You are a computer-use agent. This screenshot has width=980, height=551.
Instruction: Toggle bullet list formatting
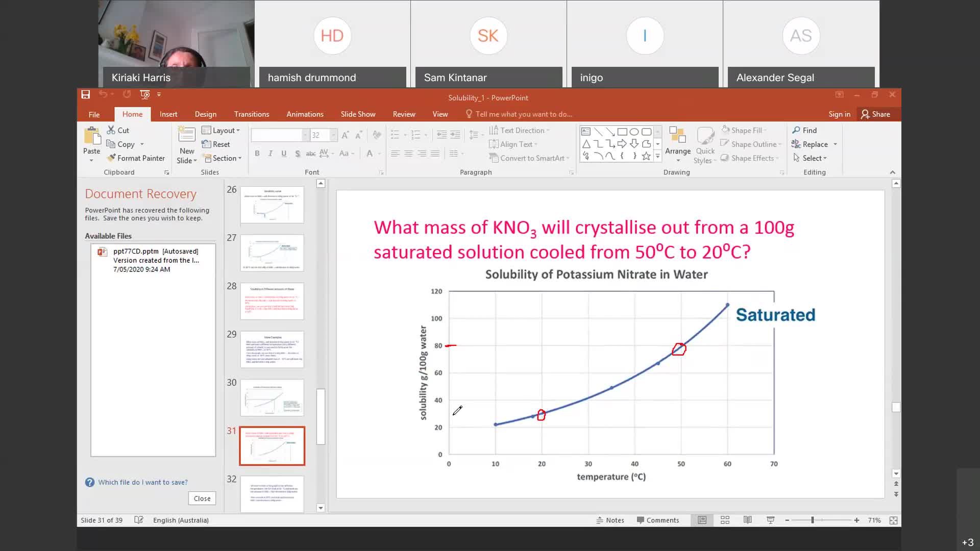(396, 134)
